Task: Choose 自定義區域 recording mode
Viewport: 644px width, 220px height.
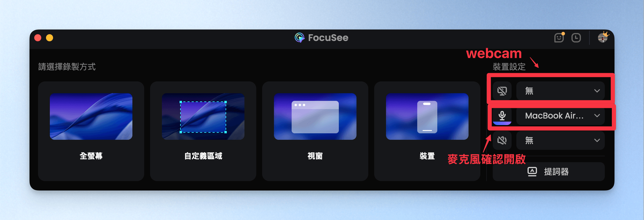Action: point(203,156)
